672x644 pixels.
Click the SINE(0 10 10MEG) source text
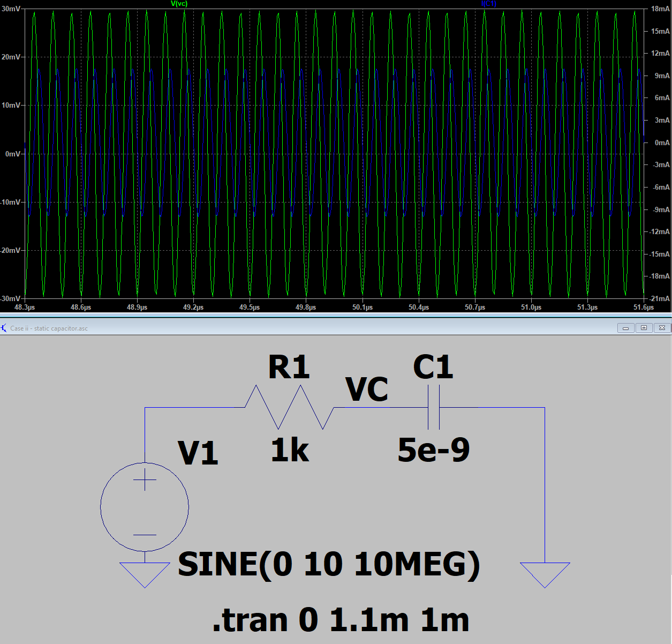(328, 564)
